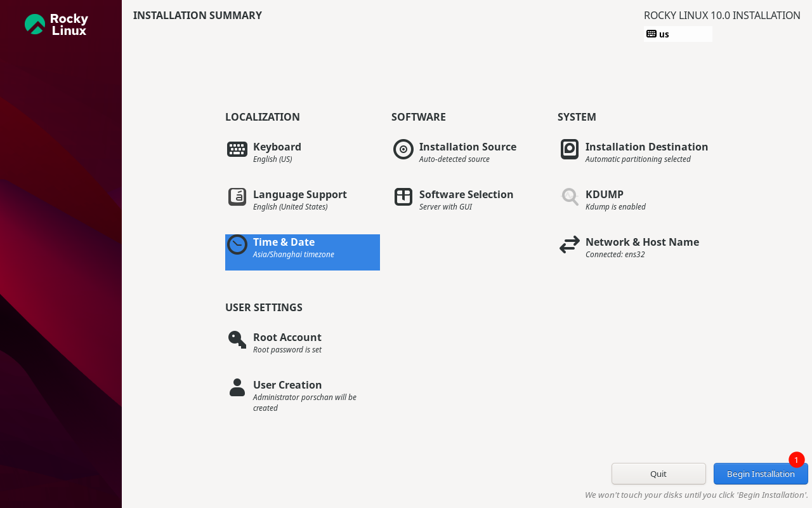Screen dimensions: 812x508
Task: Click the Language Support icon
Action: (x=237, y=197)
